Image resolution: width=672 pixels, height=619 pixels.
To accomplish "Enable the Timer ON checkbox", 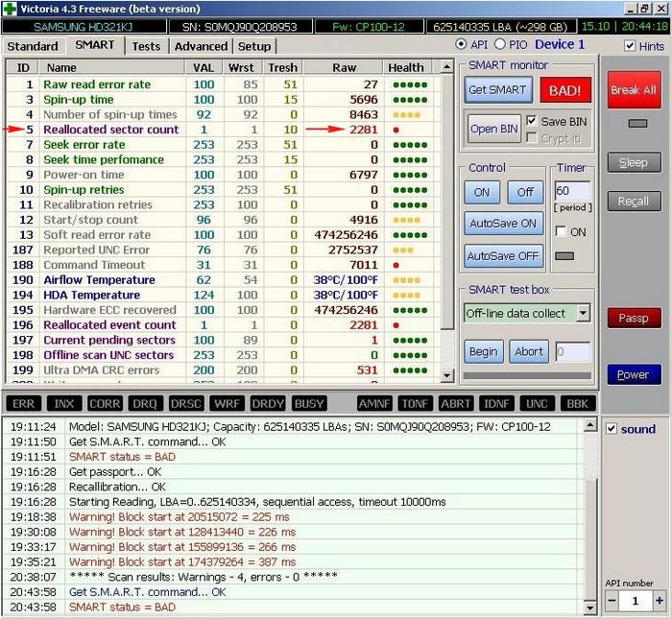I will tap(562, 232).
